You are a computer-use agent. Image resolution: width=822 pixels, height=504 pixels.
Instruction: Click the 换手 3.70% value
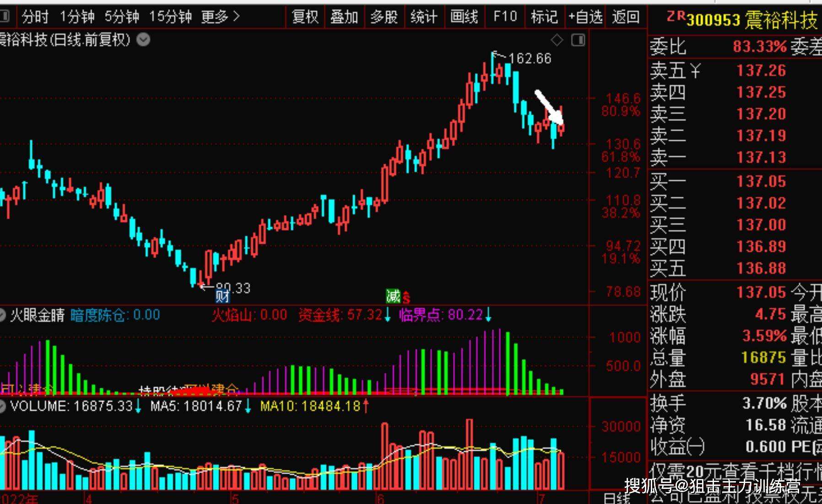pyautogui.click(x=764, y=403)
